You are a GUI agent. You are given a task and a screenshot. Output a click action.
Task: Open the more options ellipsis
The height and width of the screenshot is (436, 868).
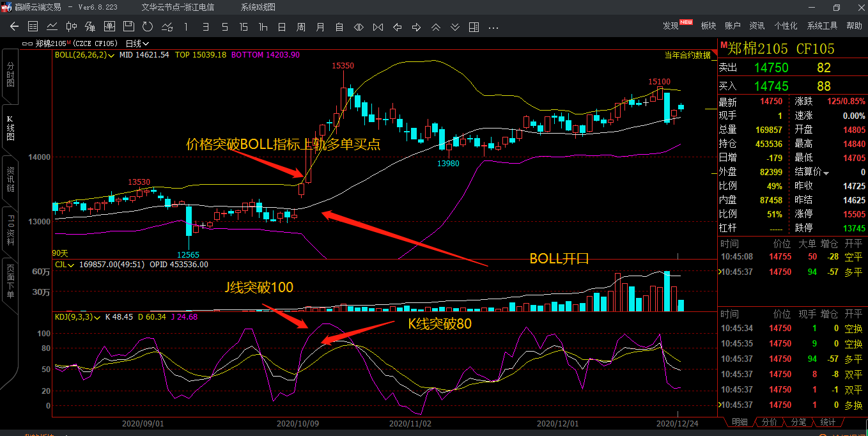493,27
